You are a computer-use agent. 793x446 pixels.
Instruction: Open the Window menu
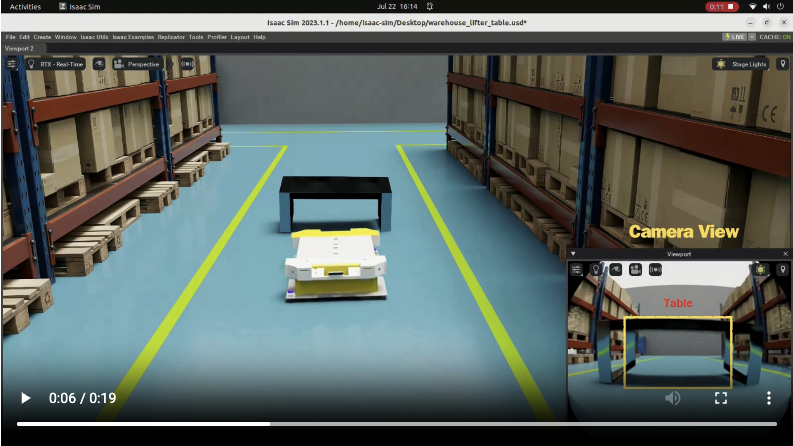[66, 37]
